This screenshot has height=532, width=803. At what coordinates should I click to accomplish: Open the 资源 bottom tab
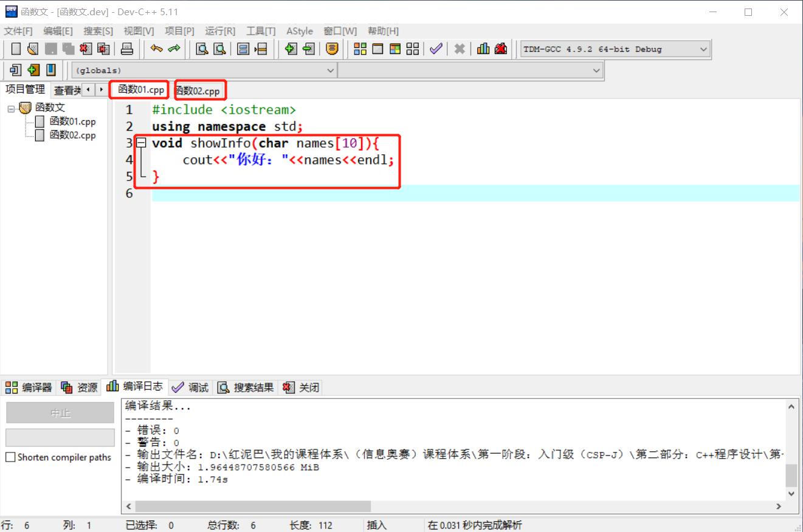point(80,387)
